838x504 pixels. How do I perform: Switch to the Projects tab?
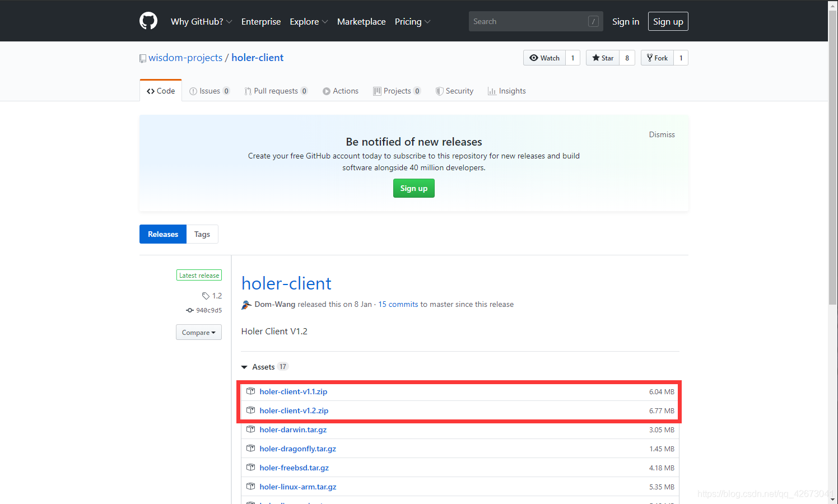pos(397,91)
